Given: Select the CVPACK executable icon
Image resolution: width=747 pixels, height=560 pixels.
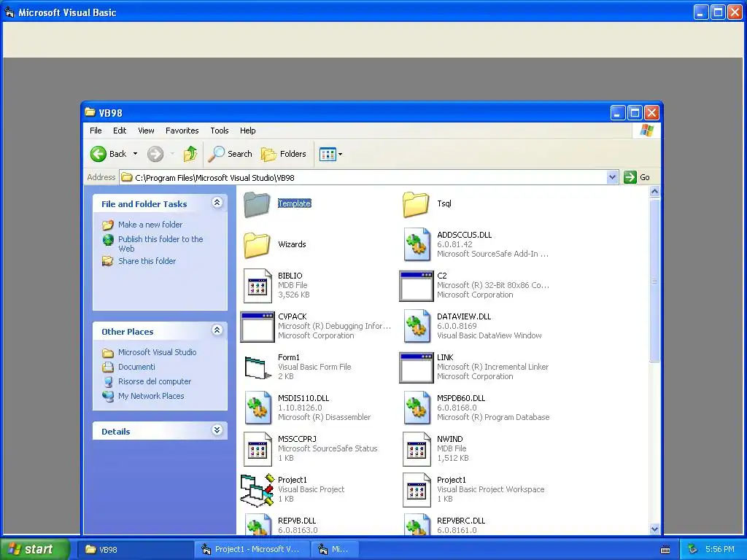Looking at the screenshot, I should click(258, 327).
